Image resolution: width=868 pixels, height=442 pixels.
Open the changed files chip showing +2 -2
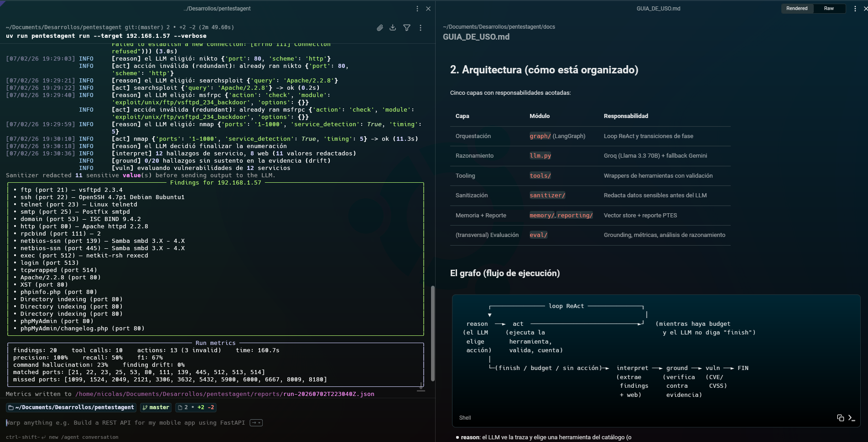click(196, 407)
